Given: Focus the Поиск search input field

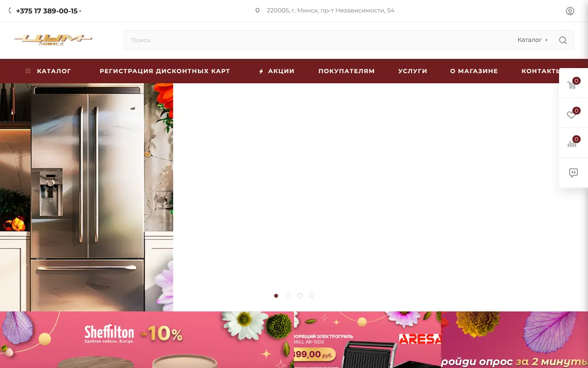Looking at the screenshot, I should tap(317, 40).
